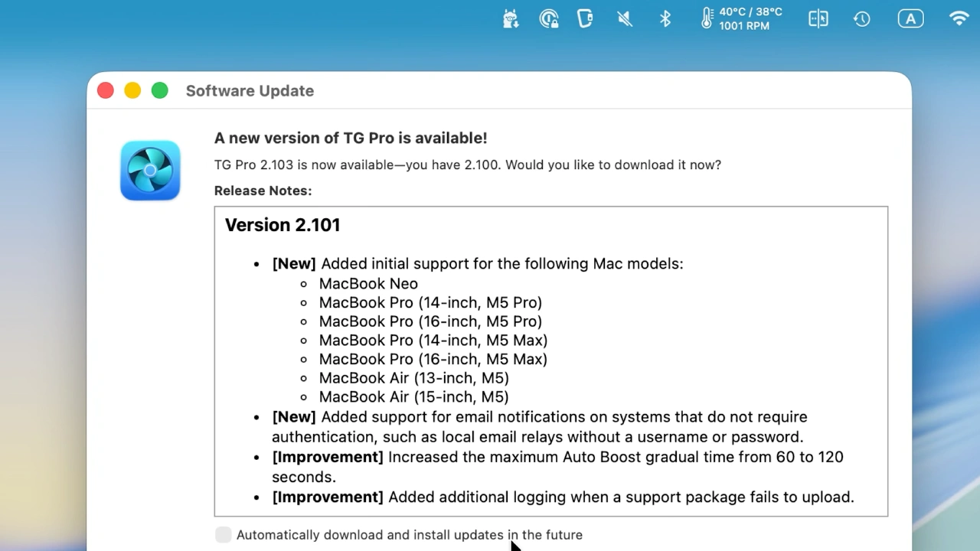This screenshot has width=980, height=551.
Task: Open the input source 'A' menu bar icon
Action: [x=910, y=18]
